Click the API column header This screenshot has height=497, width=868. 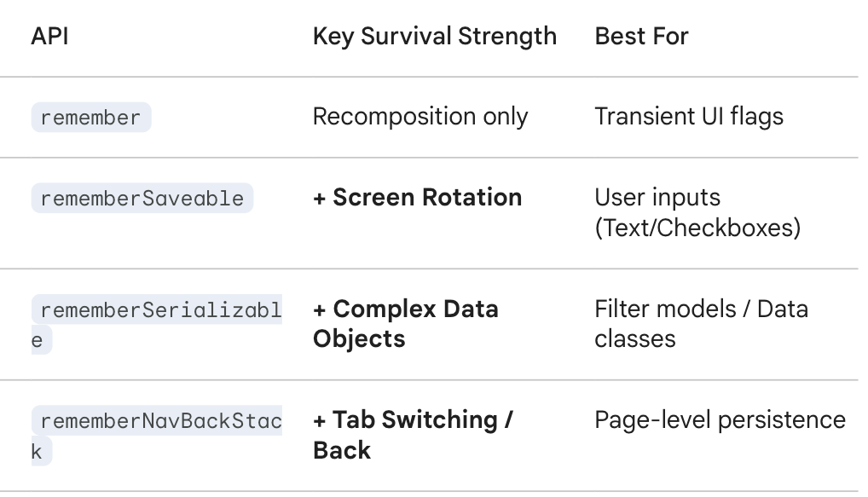49,37
